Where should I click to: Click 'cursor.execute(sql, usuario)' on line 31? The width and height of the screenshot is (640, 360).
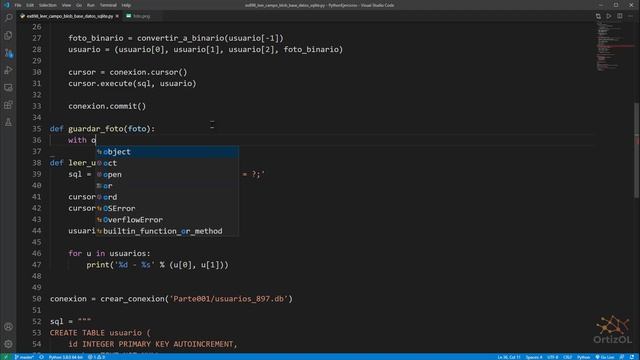(132, 84)
